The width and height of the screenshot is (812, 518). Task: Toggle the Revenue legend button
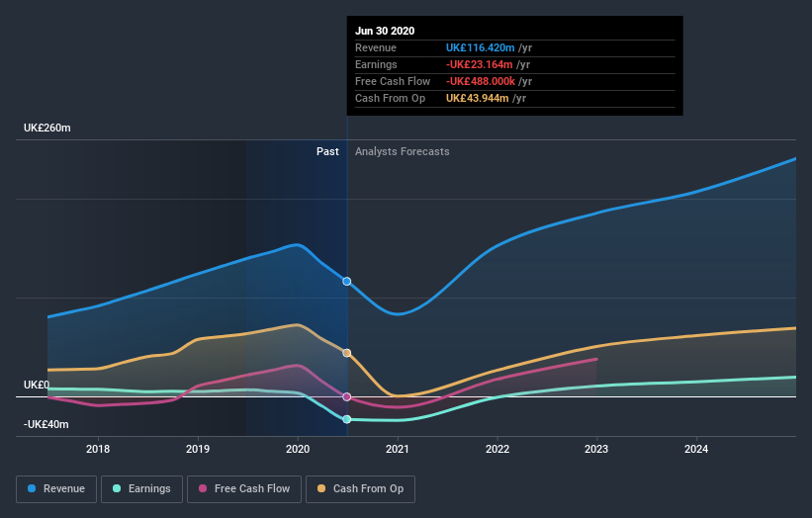click(56, 489)
